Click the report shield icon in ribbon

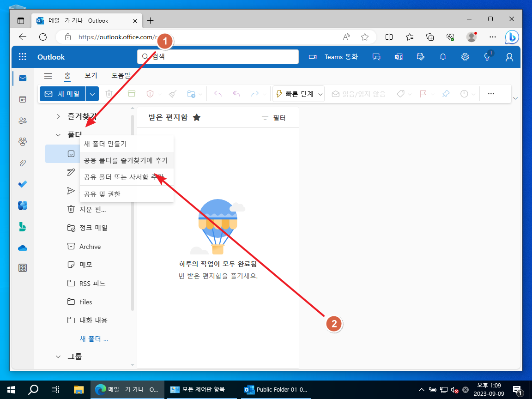tap(150, 94)
